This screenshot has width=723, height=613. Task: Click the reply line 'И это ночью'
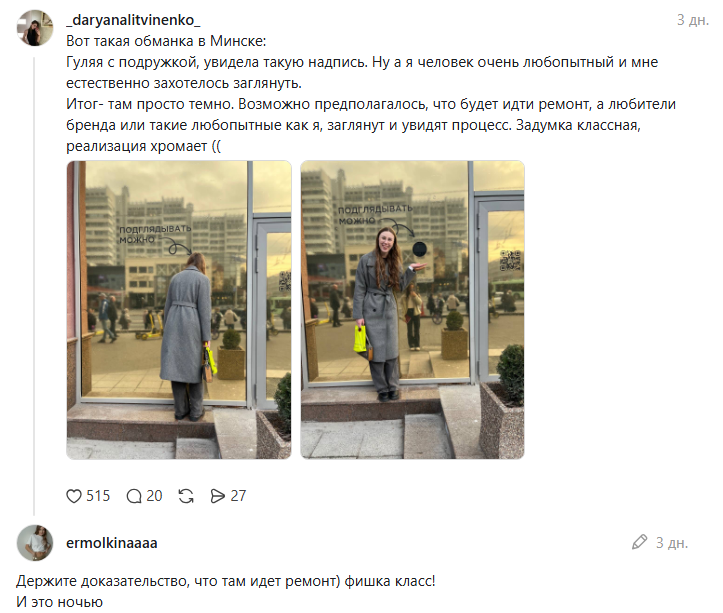pyautogui.click(x=59, y=602)
